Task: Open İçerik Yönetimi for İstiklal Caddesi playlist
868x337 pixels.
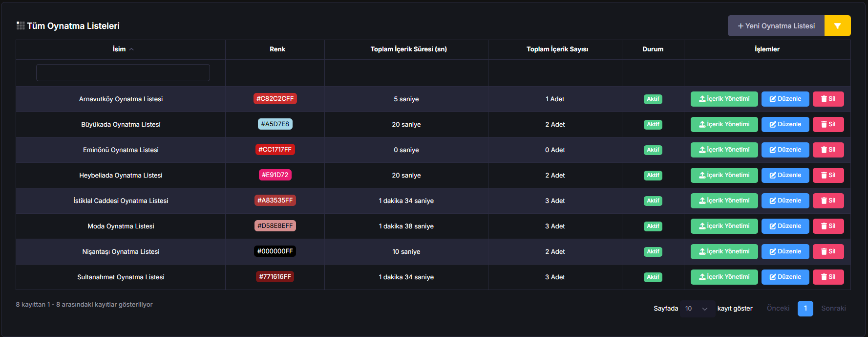Action: (x=724, y=201)
